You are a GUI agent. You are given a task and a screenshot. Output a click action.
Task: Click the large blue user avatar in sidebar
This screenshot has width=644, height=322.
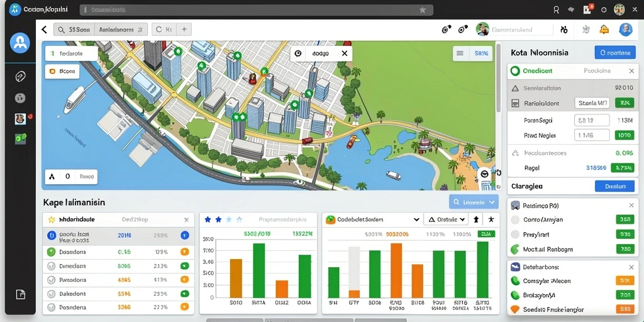click(19, 43)
